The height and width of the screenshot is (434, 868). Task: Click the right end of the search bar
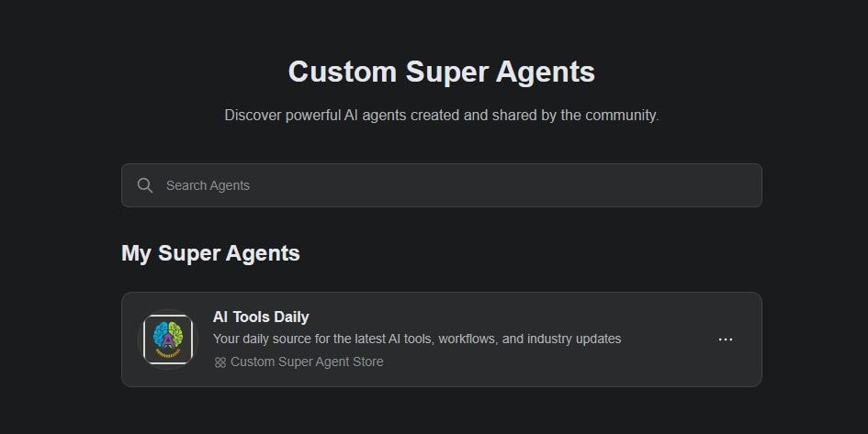735,185
